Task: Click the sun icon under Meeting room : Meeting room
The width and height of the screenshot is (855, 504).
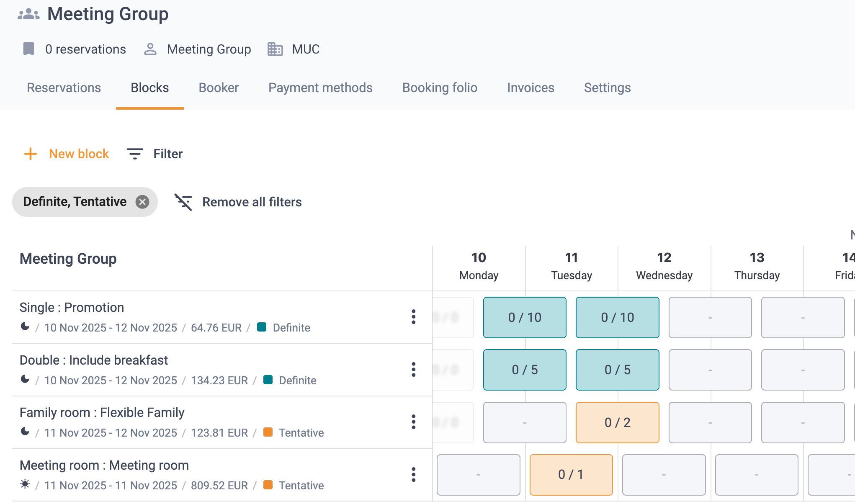Action: click(25, 484)
